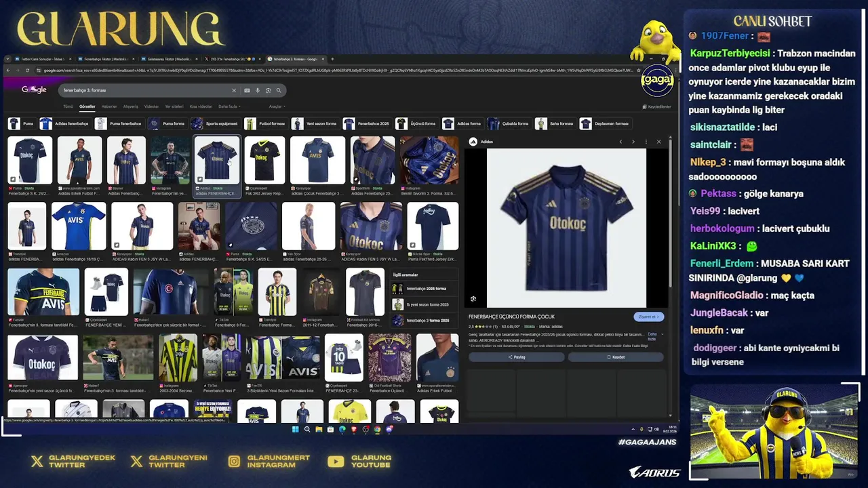Select Çubuklu forma filter chip
Image resolution: width=868 pixels, height=488 pixels.
tap(508, 123)
